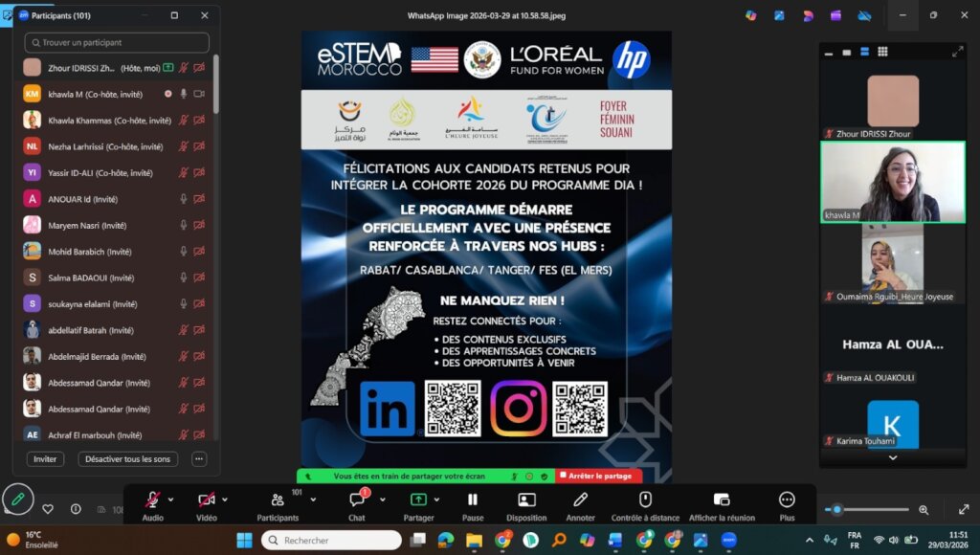Viewport: 980px width, 555px height.
Task: Click the Clipchamp icon in viewer title bar
Action: coord(835,15)
